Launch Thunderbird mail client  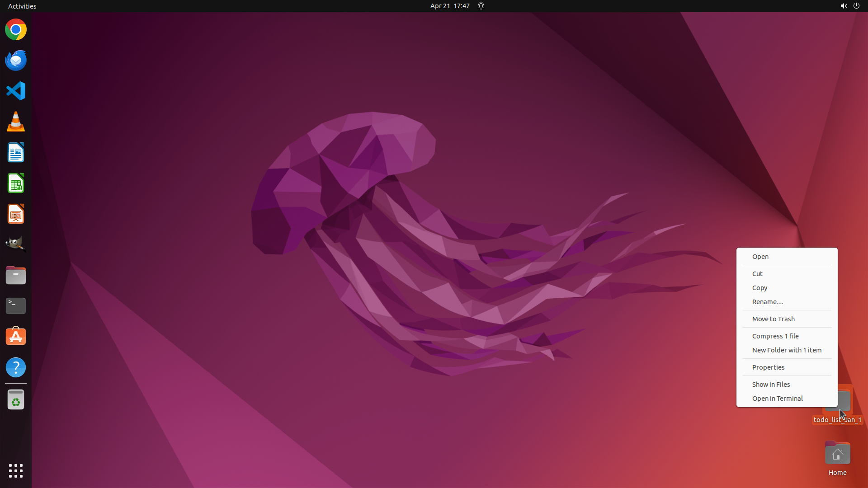16,61
